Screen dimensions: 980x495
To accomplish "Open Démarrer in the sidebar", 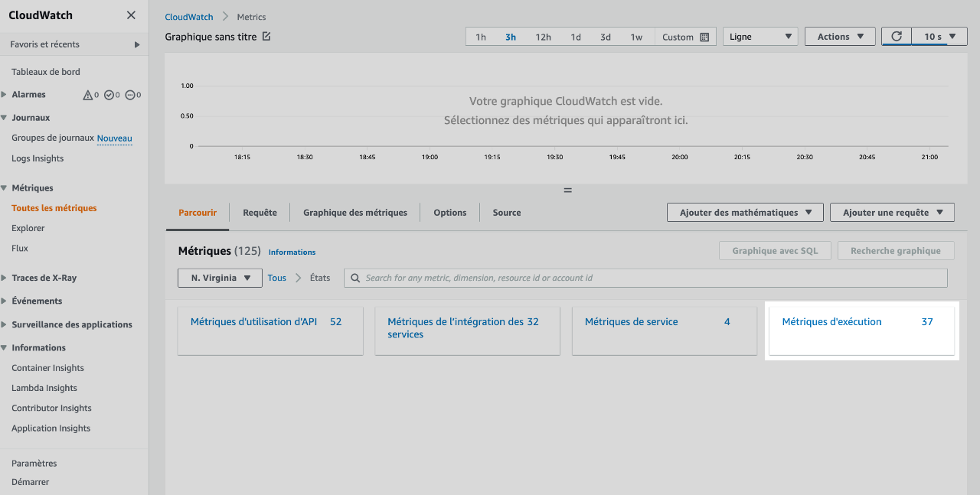I will [x=31, y=482].
